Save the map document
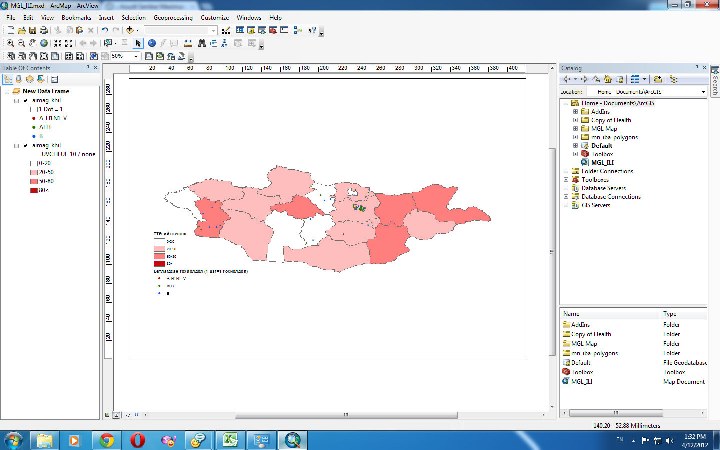This screenshot has width=720, height=450. [x=32, y=30]
